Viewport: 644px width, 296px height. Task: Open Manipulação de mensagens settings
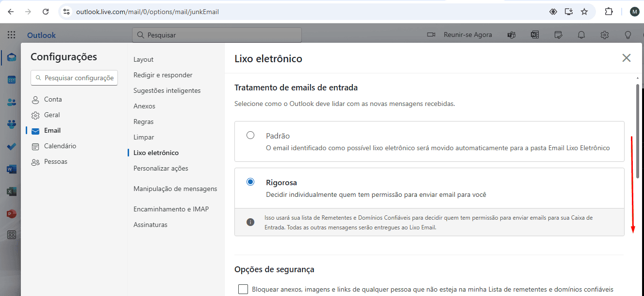[176, 189]
